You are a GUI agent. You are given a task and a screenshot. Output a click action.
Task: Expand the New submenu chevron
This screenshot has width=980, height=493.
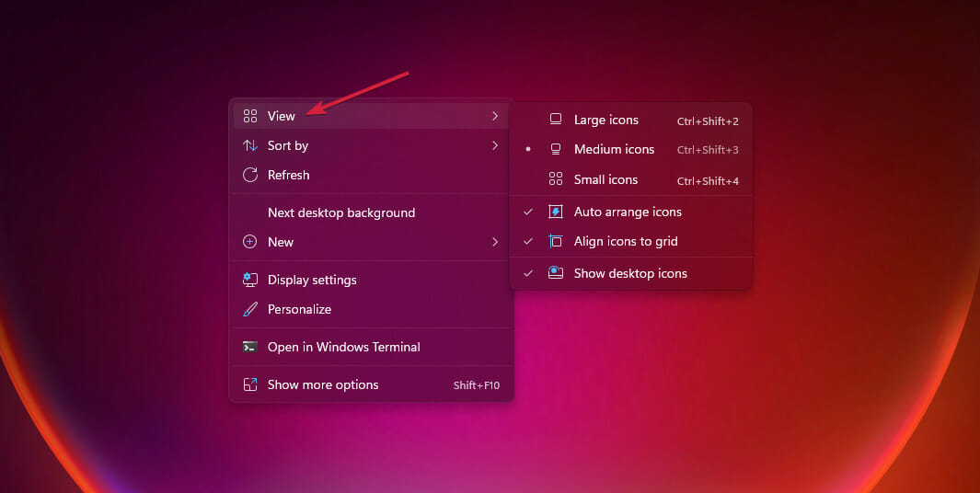495,242
